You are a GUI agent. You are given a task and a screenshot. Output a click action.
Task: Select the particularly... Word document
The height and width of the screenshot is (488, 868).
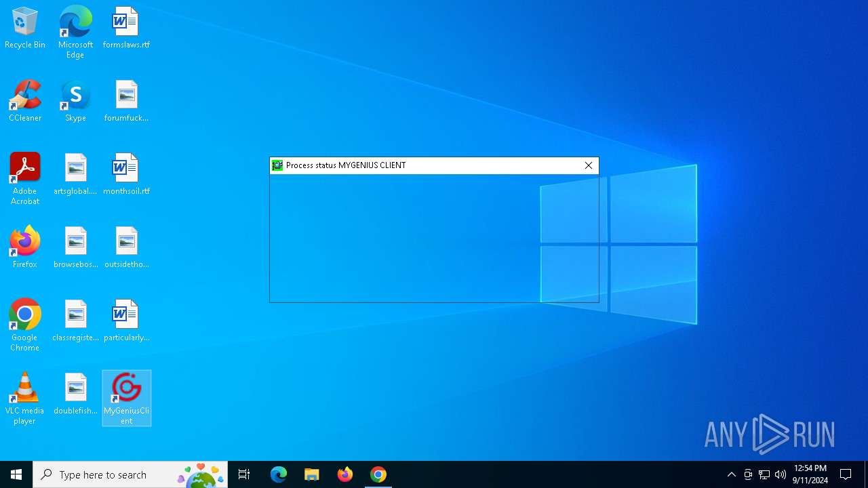[126, 321]
